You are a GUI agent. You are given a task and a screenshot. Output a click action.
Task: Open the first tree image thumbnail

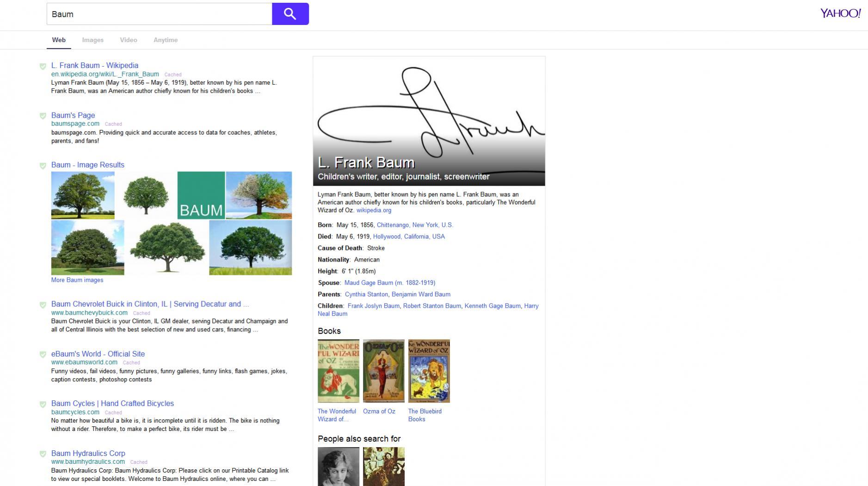[83, 195]
